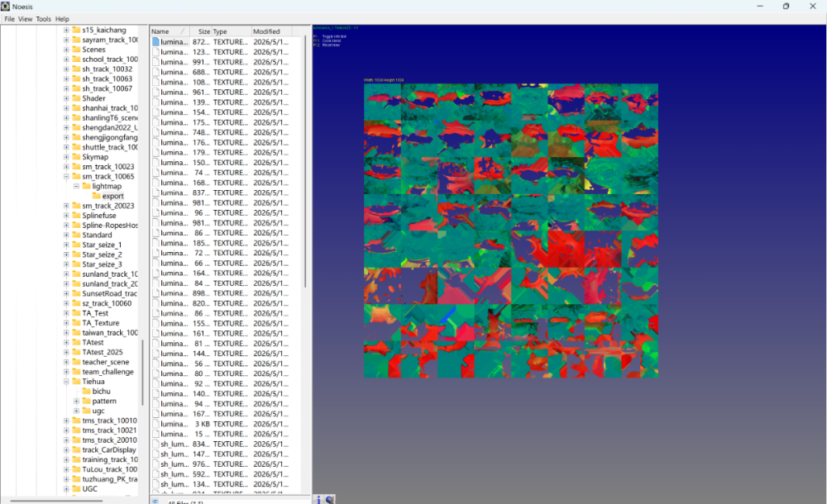Expand the TA_Texture folder node
The image size is (827, 504).
(66, 323)
